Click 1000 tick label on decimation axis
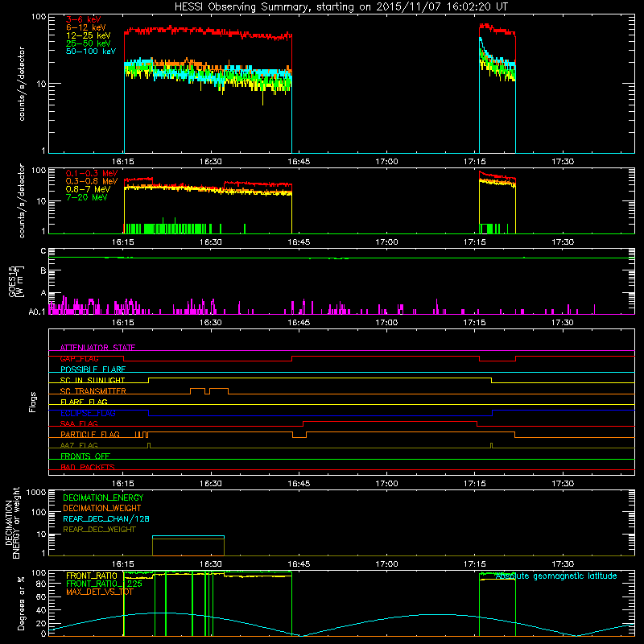The width and height of the screenshot is (644, 644). coord(36,492)
